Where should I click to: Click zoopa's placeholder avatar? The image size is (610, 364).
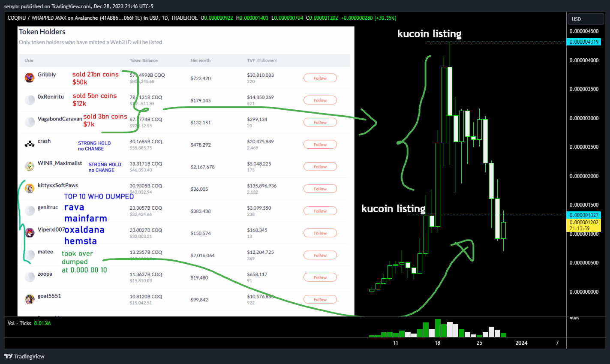30,277
